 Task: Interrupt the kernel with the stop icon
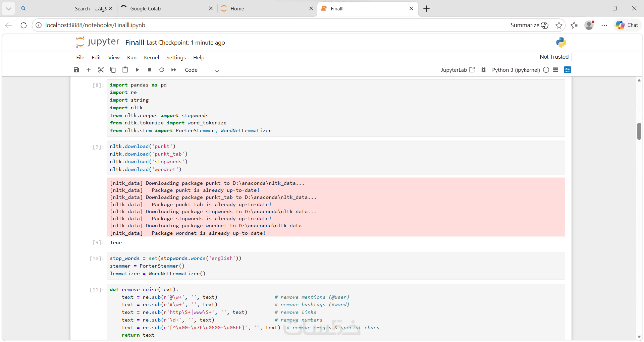(x=150, y=70)
